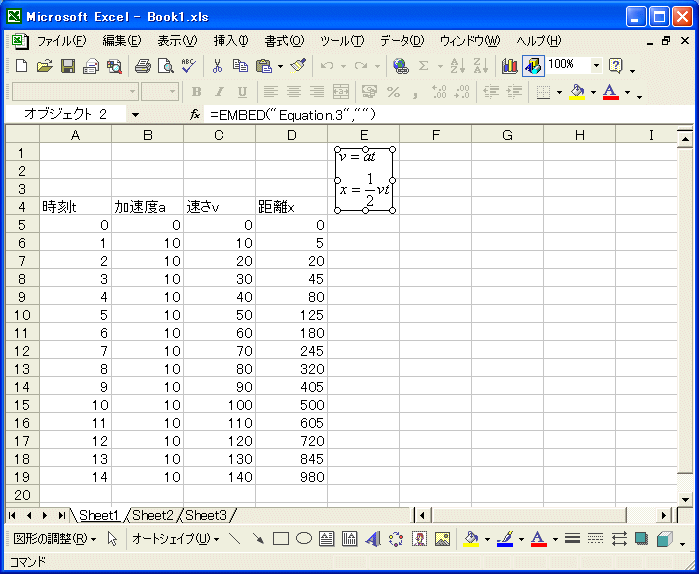Screen dimensions: 699x574
Task: Click the New workbook icon
Action: coord(21,66)
